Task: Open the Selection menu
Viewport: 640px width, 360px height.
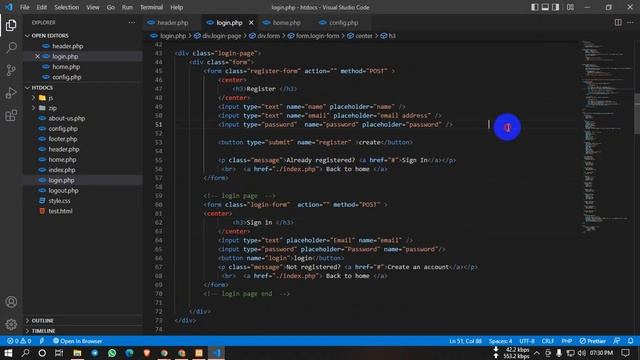Action: 67,7
